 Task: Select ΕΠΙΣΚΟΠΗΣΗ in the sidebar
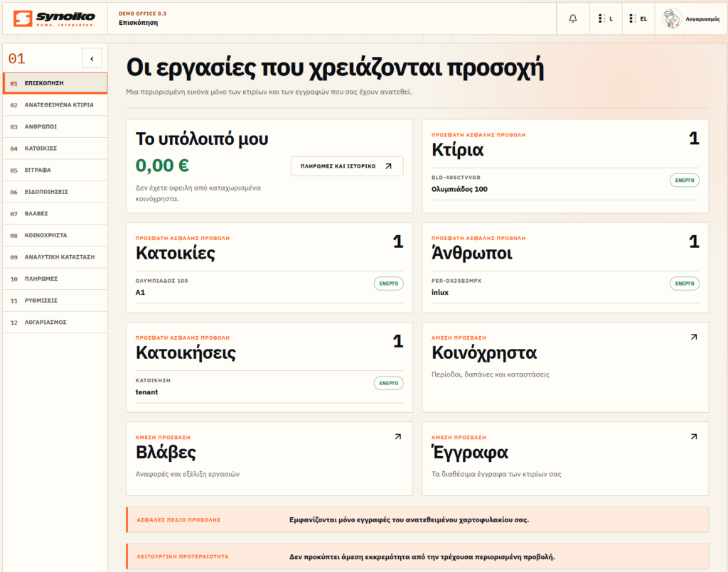pyautogui.click(x=55, y=83)
